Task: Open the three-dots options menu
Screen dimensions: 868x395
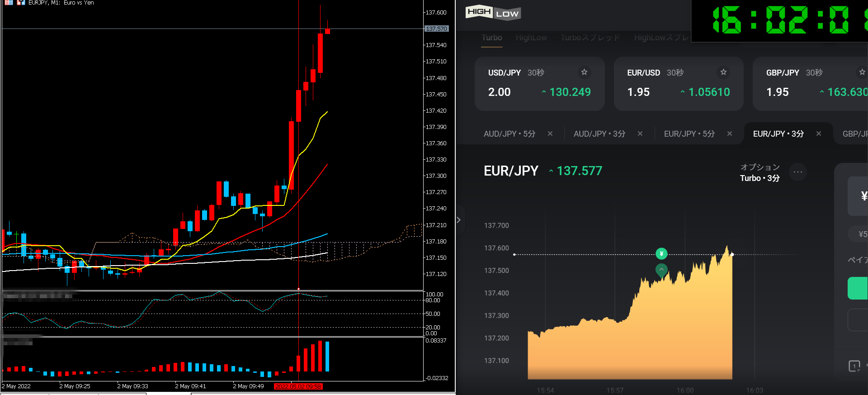Action: [x=798, y=172]
